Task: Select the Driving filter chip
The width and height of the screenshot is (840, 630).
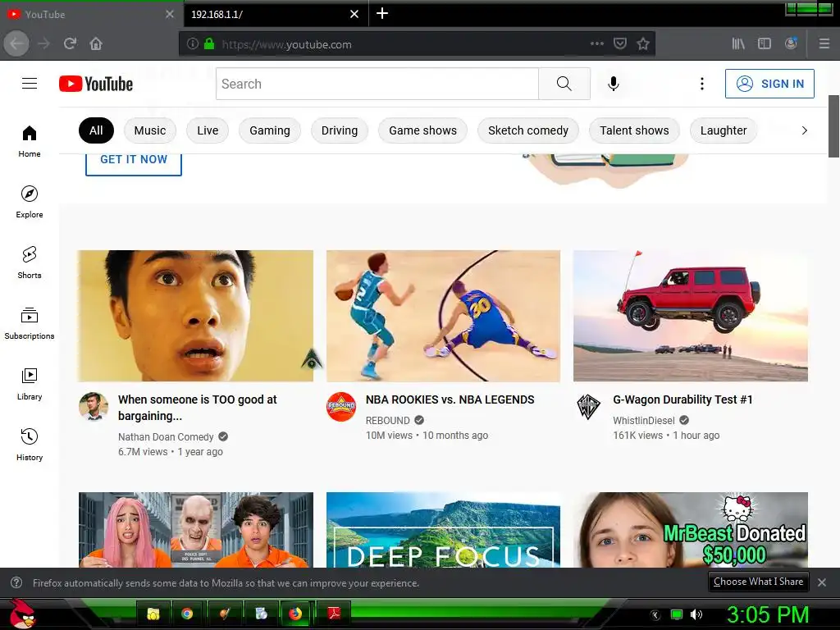Action: (x=340, y=130)
